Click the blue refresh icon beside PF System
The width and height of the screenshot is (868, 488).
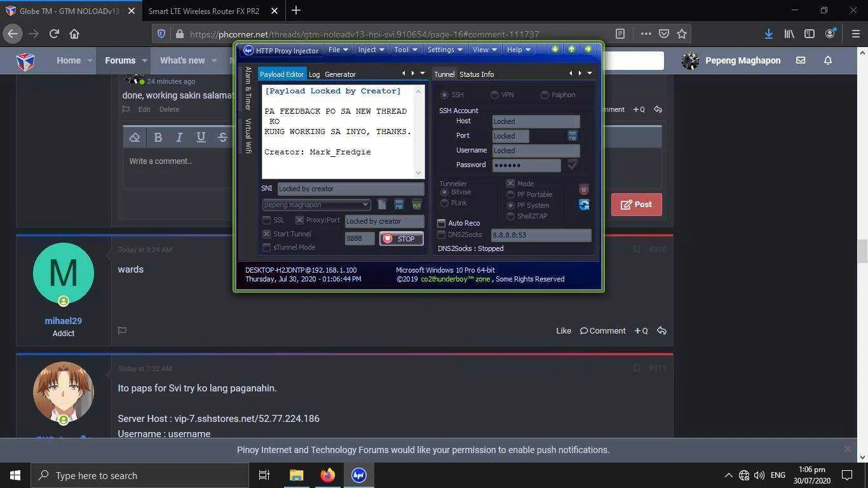583,205
